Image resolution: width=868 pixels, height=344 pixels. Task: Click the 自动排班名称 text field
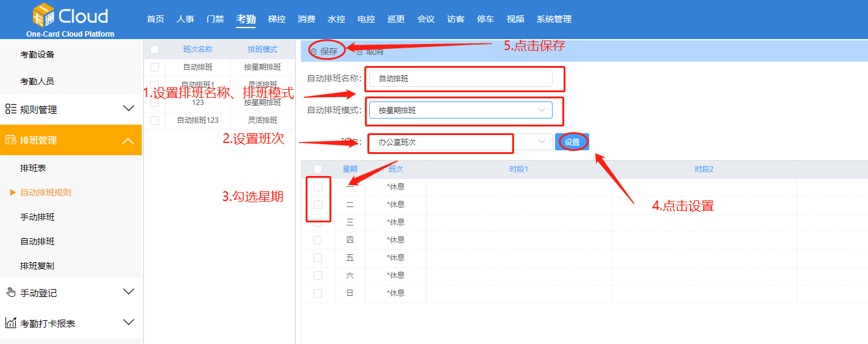(460, 78)
